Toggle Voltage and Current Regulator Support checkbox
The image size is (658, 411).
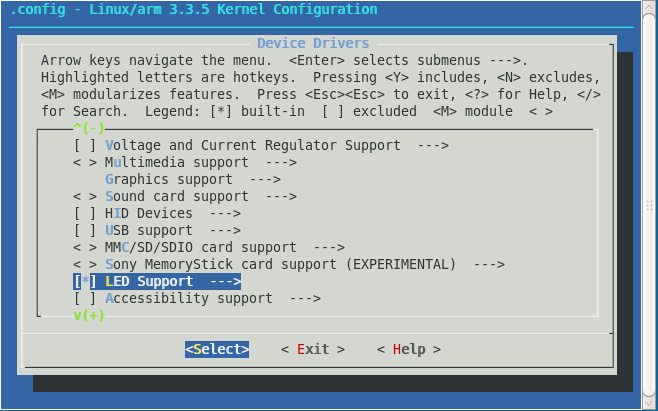click(85, 146)
